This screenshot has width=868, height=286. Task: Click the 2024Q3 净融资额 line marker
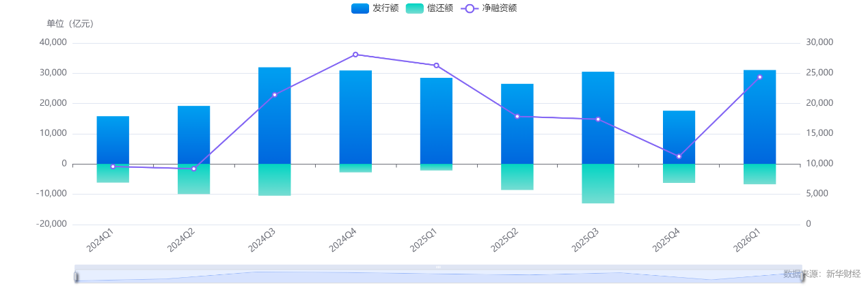tap(275, 95)
